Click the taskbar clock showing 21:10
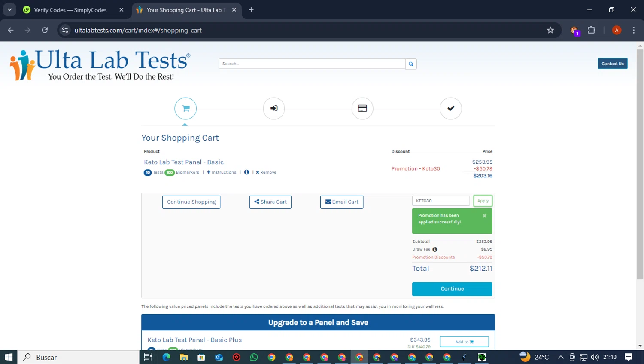 pyautogui.click(x=610, y=357)
